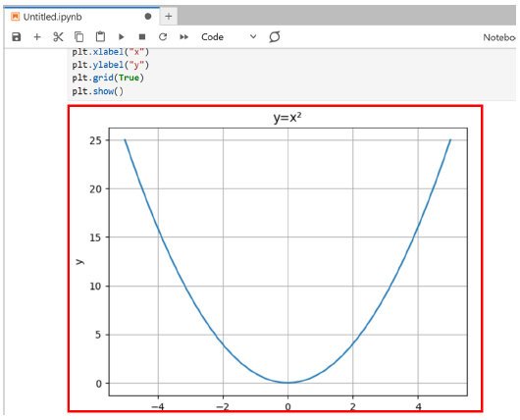Save the notebook with floppy disk icon
This screenshot has height=420, width=520.
[x=17, y=37]
